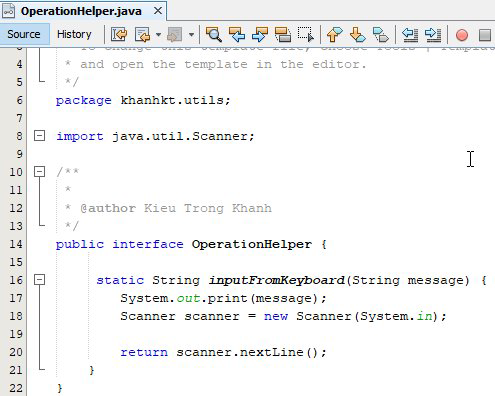Collapse the Javadoc comment fold at line 10

(x=39, y=172)
